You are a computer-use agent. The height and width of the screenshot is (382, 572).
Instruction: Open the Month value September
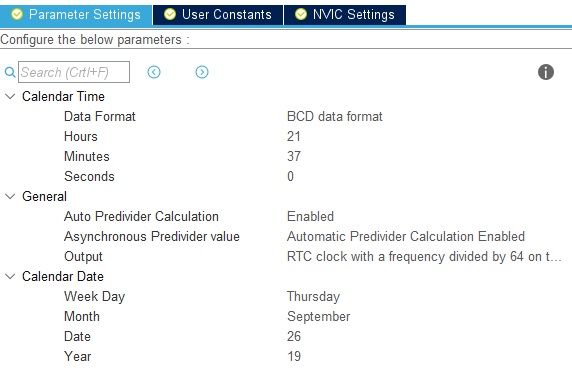point(318,316)
